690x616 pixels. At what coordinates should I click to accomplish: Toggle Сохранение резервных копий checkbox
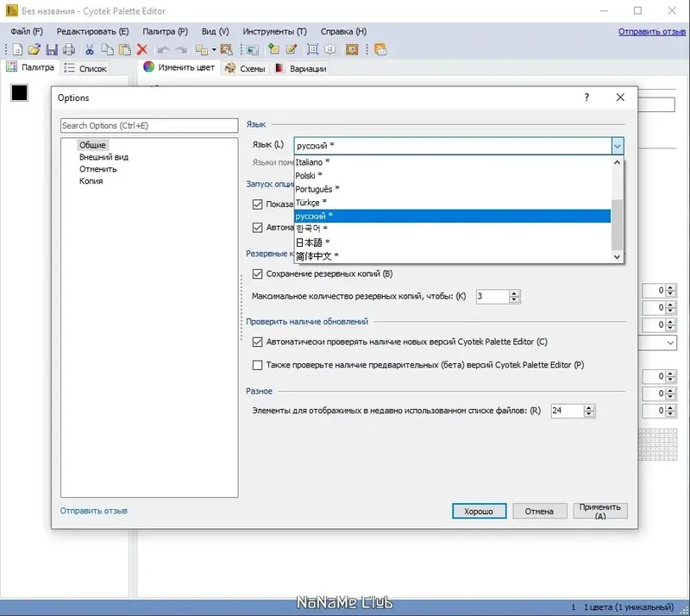coord(257,273)
